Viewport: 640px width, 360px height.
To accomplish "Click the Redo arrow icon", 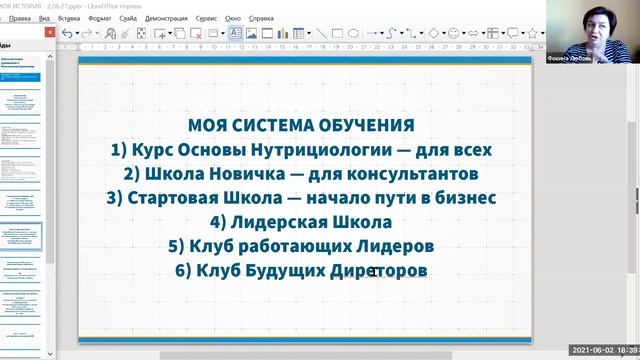I will 87,33.
